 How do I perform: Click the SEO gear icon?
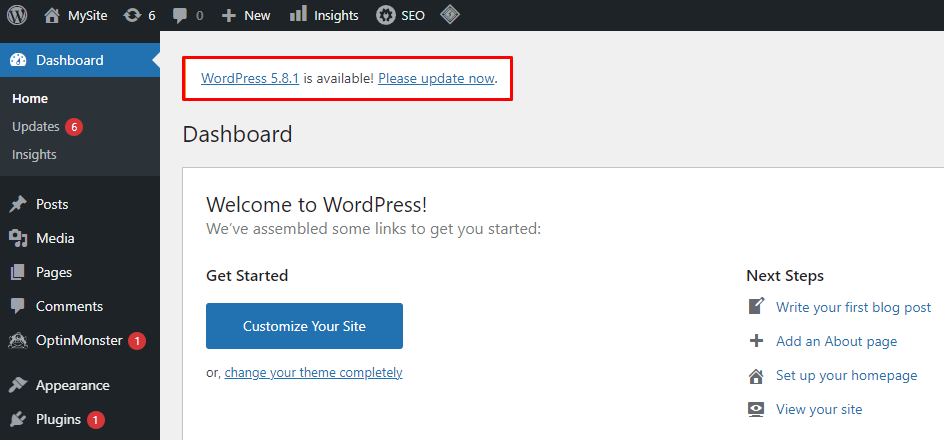pos(385,15)
